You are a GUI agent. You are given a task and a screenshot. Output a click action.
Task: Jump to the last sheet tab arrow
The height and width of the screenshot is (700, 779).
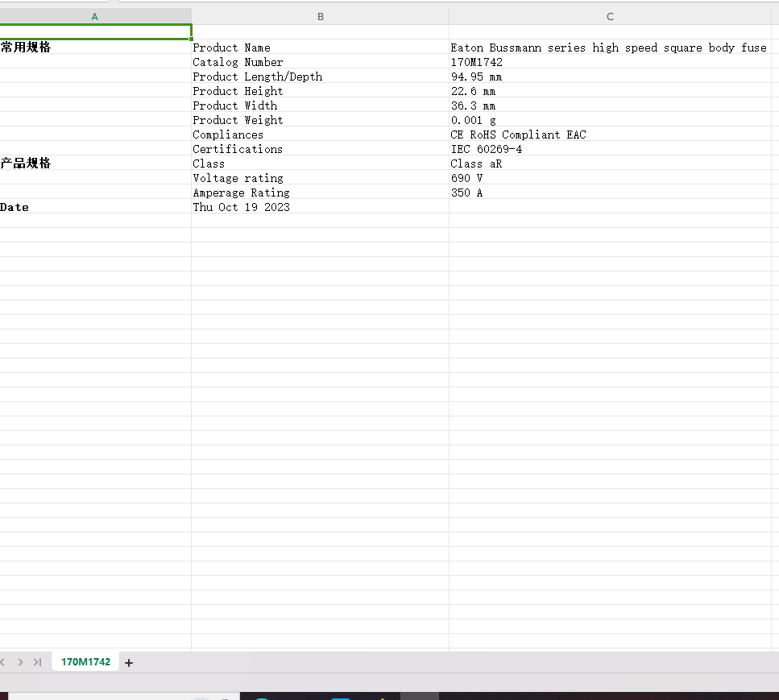pyautogui.click(x=37, y=662)
